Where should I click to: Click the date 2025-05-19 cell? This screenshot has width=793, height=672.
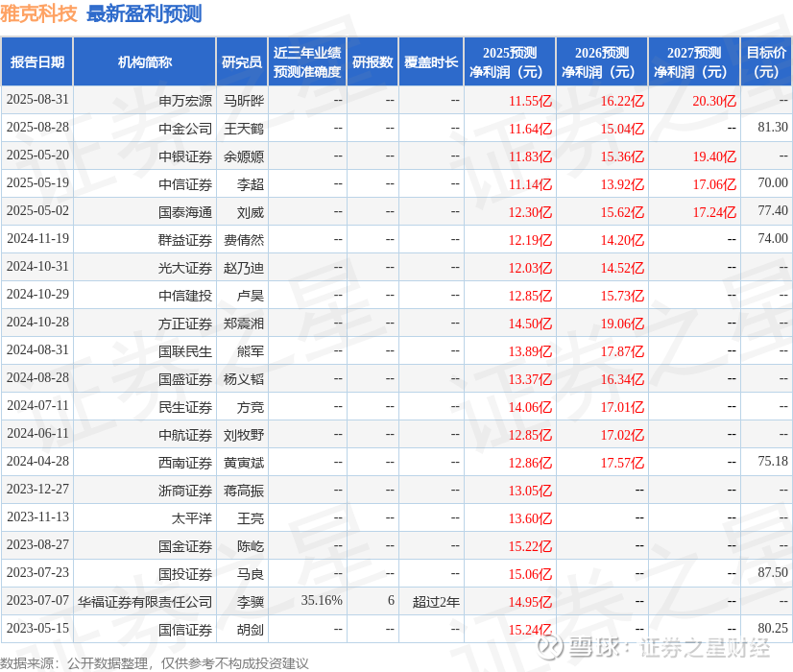point(37,183)
